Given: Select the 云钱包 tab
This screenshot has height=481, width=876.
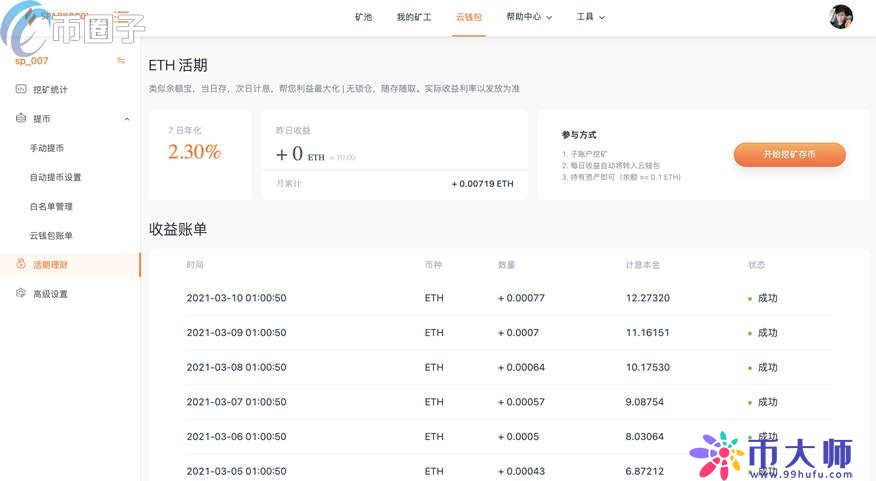Looking at the screenshot, I should pyautogui.click(x=469, y=17).
